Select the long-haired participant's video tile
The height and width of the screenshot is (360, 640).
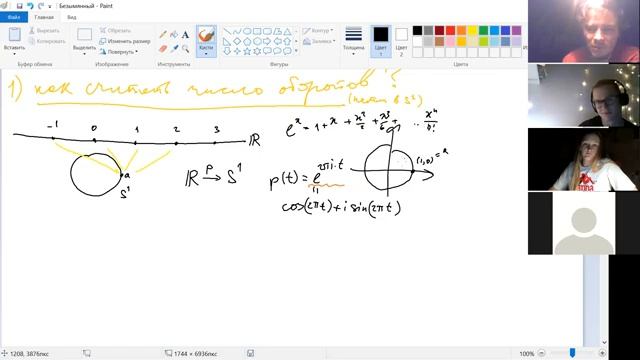point(584,159)
